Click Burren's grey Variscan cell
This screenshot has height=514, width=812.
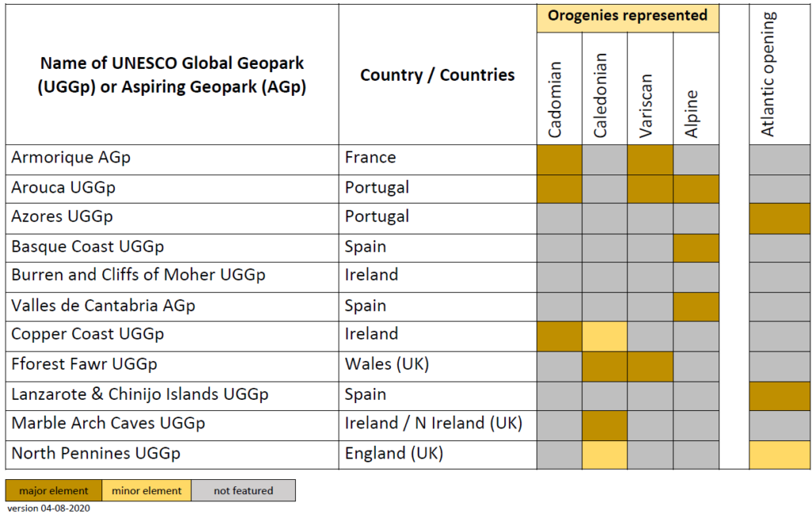click(650, 277)
